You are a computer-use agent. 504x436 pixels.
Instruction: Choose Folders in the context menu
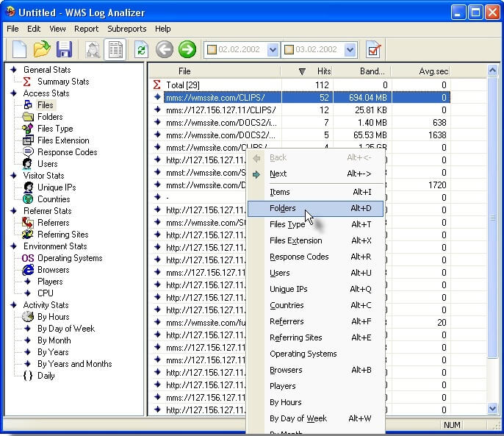[x=315, y=209]
